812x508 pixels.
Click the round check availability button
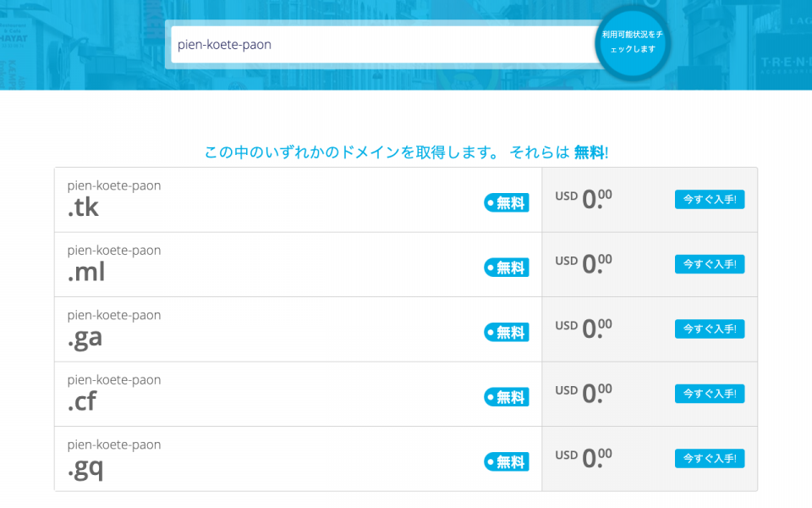(x=633, y=42)
